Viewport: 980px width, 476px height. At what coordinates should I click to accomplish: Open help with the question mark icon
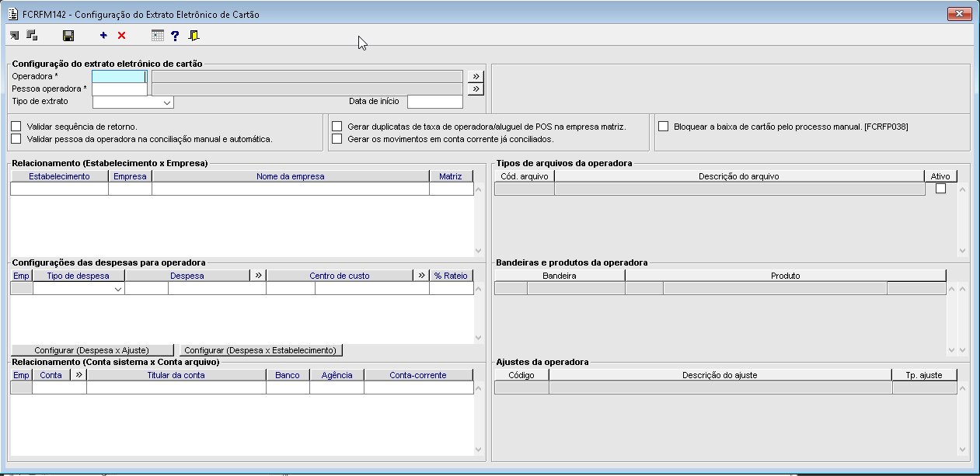point(175,35)
